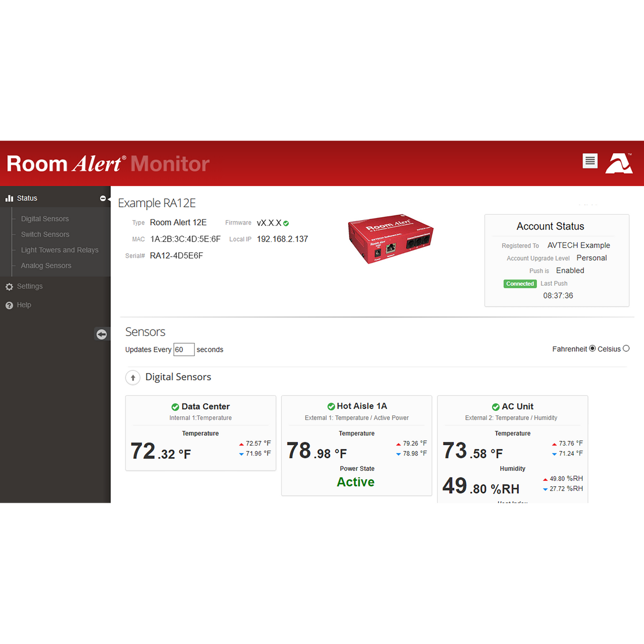Open Switch Sensors in sidebar
Image resolution: width=644 pixels, height=644 pixels.
tap(45, 234)
